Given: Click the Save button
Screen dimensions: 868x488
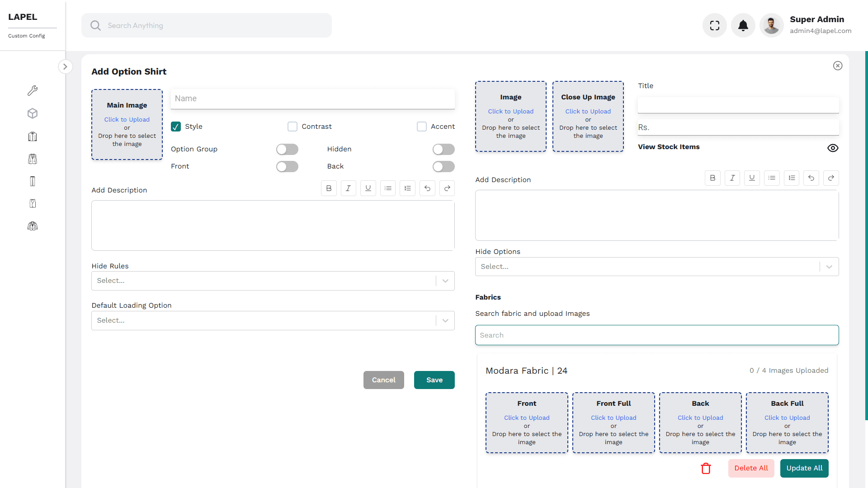Looking at the screenshot, I should [434, 380].
